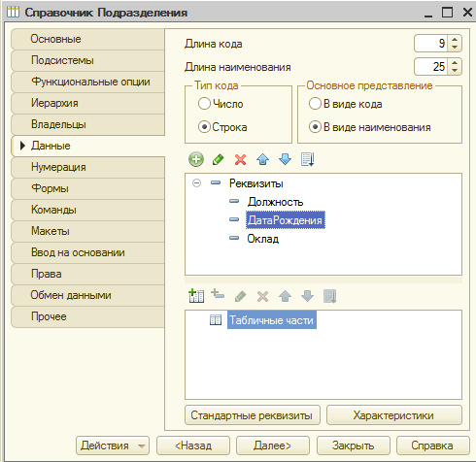Click the Далее> button

(x=273, y=445)
